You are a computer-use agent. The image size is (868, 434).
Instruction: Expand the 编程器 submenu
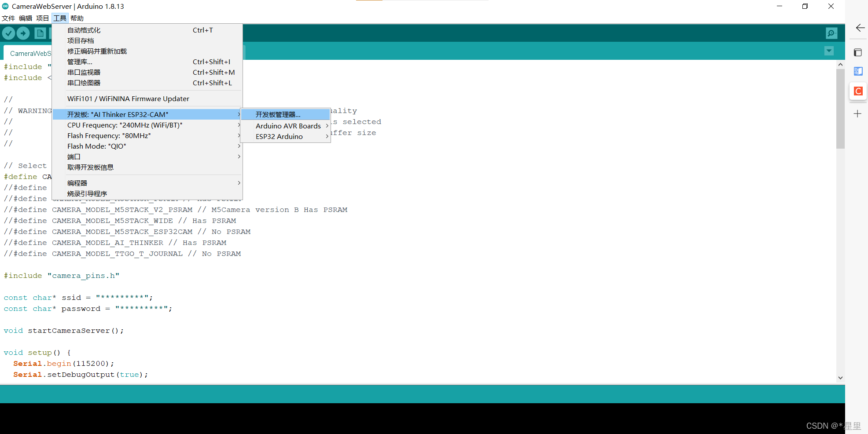(147, 183)
